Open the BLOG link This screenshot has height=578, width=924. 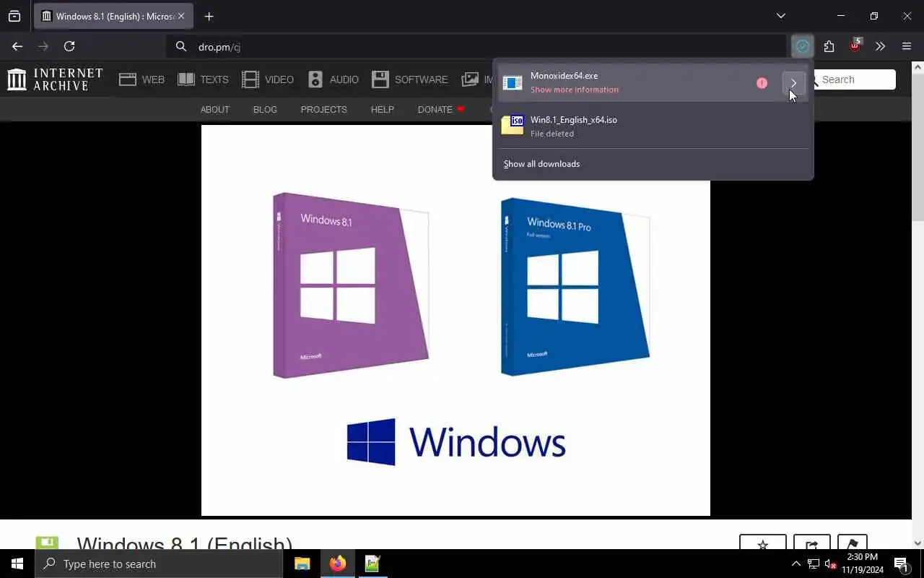(265, 110)
